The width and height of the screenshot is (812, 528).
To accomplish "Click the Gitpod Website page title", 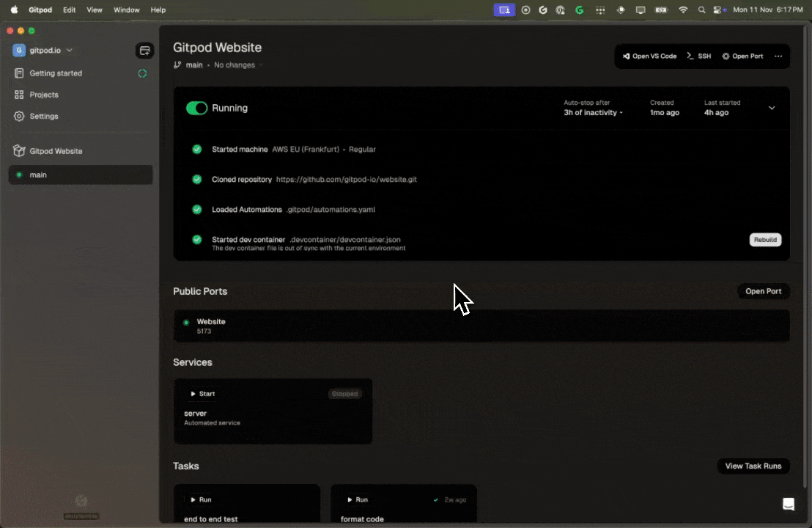I will (217, 48).
